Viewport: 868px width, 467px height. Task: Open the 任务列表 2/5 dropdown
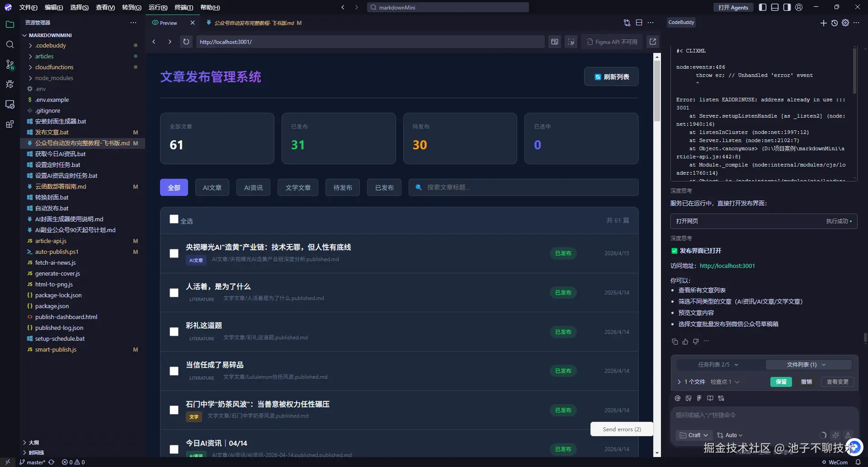(x=717, y=364)
